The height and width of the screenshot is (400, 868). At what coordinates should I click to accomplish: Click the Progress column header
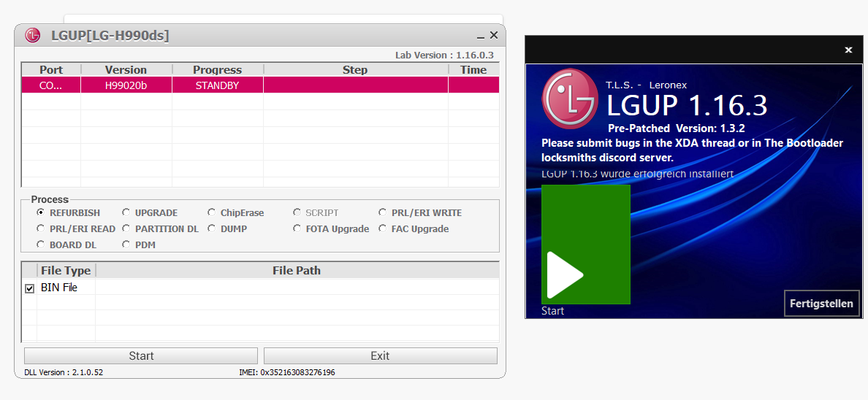(218, 70)
